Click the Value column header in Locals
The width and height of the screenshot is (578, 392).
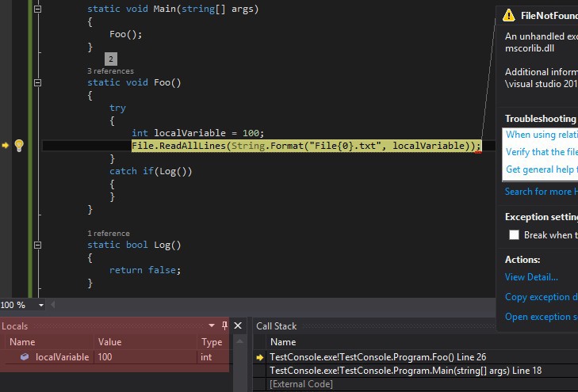pos(109,342)
